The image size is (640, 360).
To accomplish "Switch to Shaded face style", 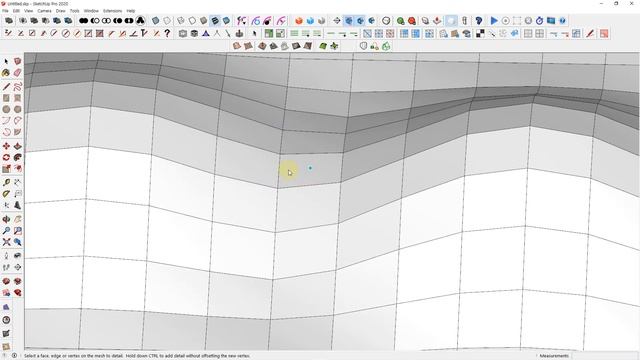I will coord(204,20).
